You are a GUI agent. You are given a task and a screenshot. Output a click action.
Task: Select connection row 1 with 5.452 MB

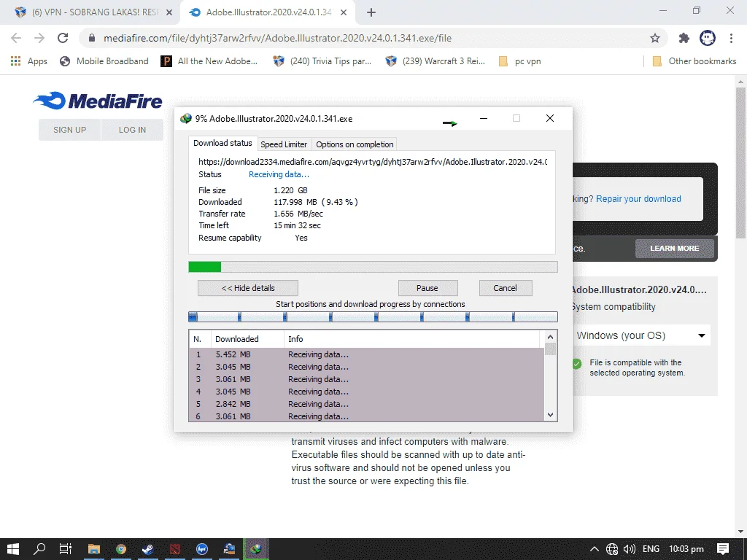tap(366, 354)
